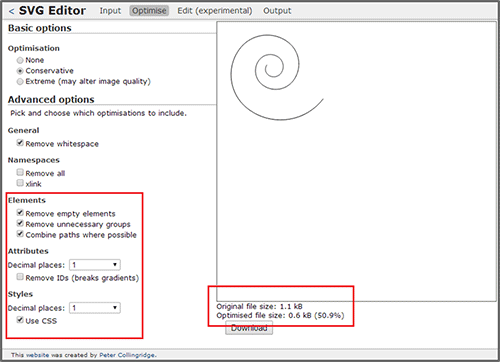Open the Peter Collingridge link
This screenshot has width=500, height=362.
tap(127, 355)
